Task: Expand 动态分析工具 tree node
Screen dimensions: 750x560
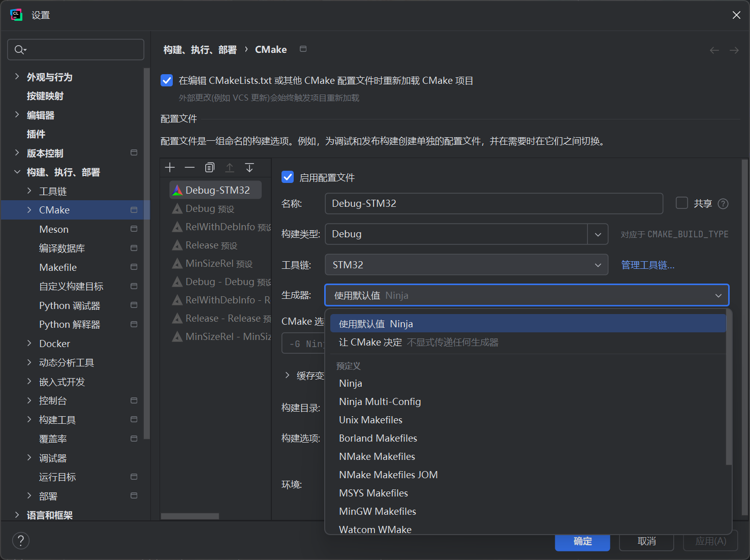Action: pos(29,362)
